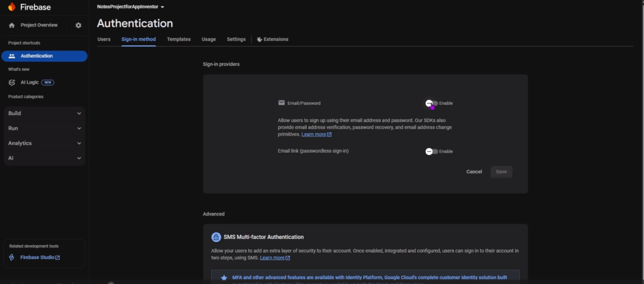
Task: Open the NotesProjectforAppInventor project dropdown
Action: coord(131,6)
